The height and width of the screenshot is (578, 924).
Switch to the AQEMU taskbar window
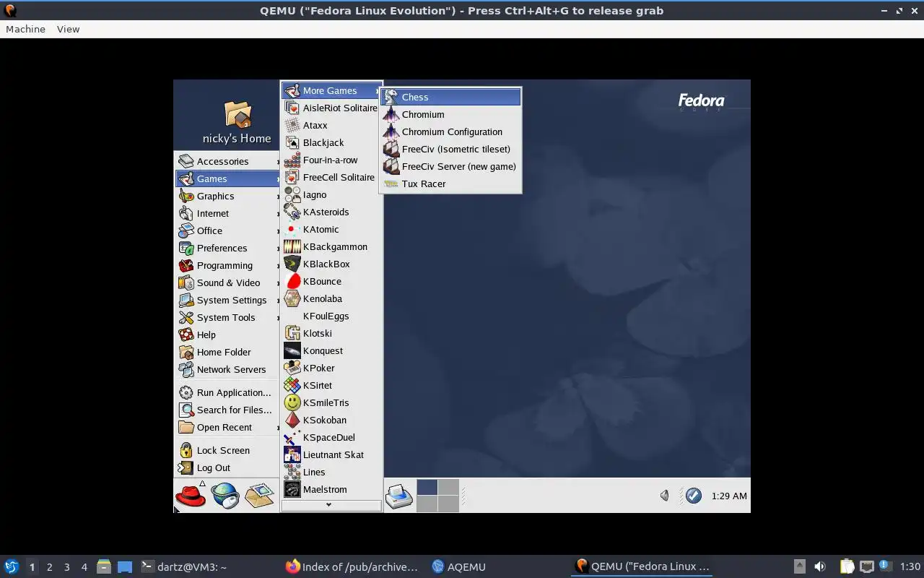coord(458,566)
